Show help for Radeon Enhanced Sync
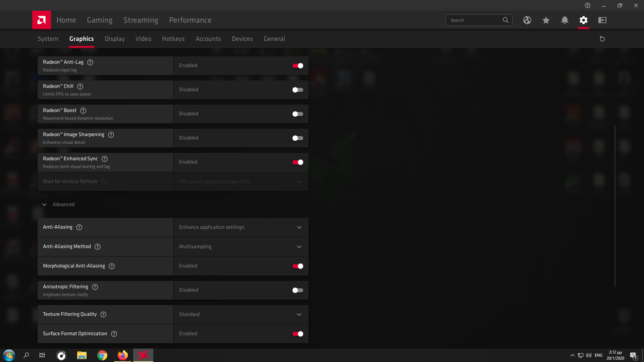This screenshot has width=644, height=362. coord(105,159)
